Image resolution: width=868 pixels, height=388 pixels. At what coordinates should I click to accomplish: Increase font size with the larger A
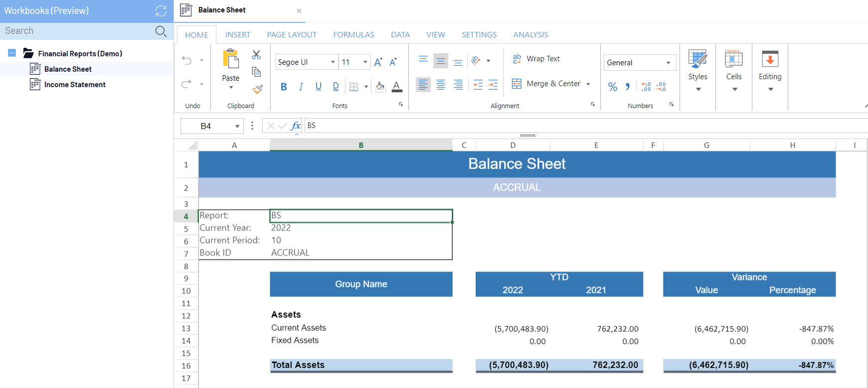coord(378,62)
